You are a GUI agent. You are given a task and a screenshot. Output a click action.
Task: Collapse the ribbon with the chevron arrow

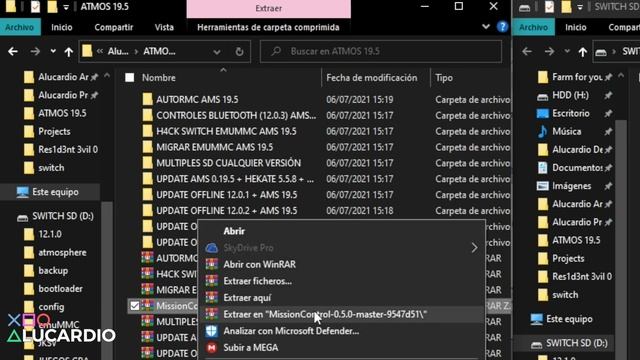click(486, 27)
